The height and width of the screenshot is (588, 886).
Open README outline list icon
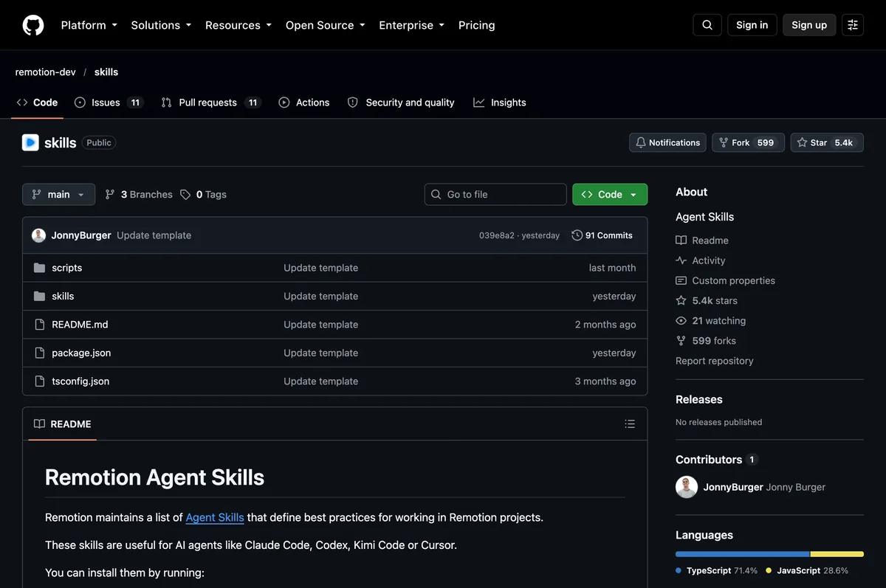tap(630, 424)
